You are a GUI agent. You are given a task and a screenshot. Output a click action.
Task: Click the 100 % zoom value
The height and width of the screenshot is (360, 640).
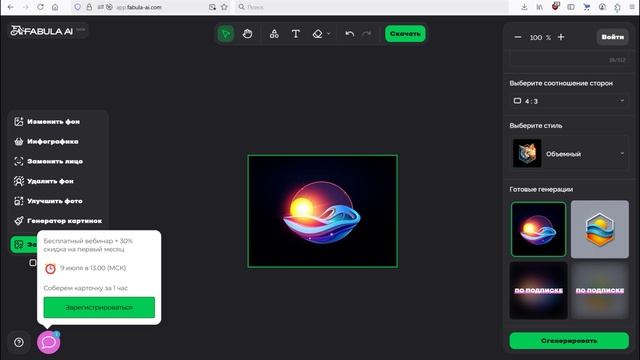coord(540,38)
